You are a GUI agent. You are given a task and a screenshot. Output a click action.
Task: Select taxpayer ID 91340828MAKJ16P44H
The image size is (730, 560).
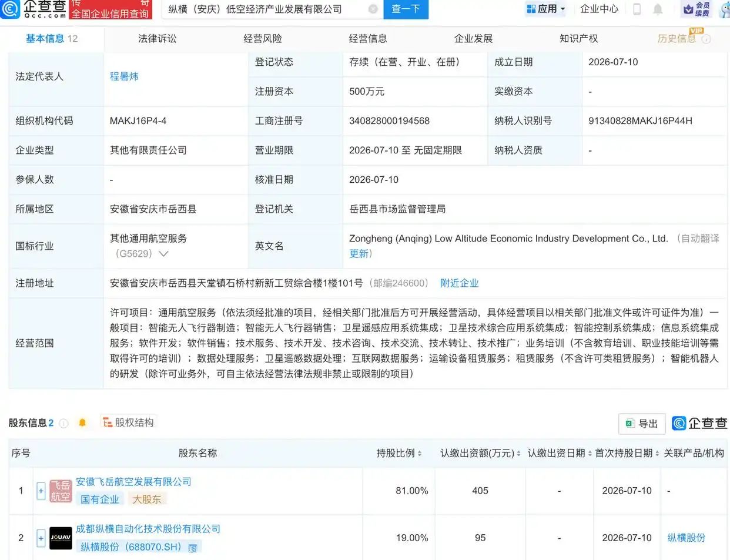click(x=640, y=121)
